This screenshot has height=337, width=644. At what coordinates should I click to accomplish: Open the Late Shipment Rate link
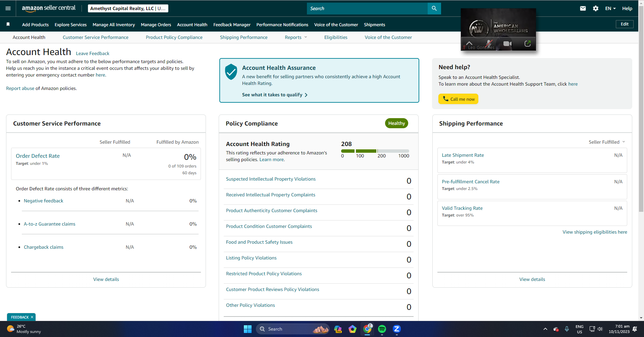463,155
